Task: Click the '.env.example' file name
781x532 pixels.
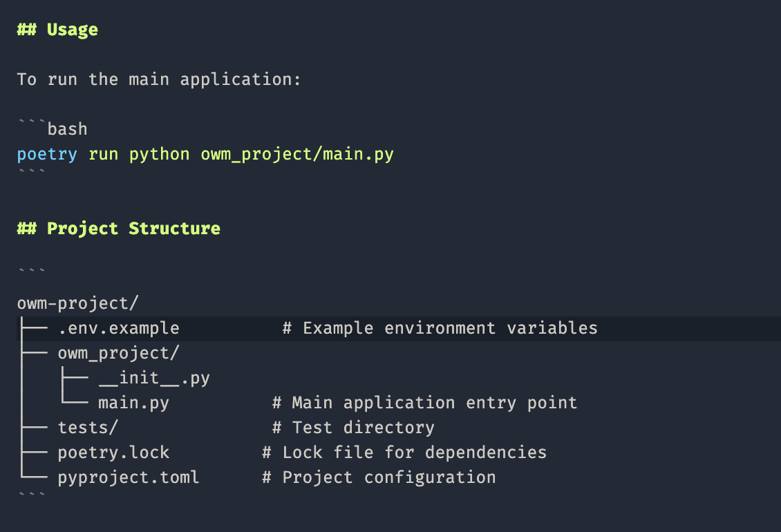Action: (x=119, y=328)
